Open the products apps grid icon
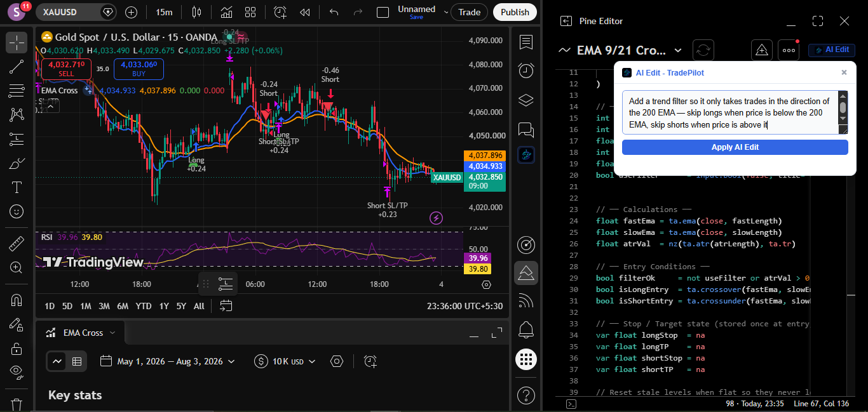This screenshot has height=412, width=868. coord(526,359)
